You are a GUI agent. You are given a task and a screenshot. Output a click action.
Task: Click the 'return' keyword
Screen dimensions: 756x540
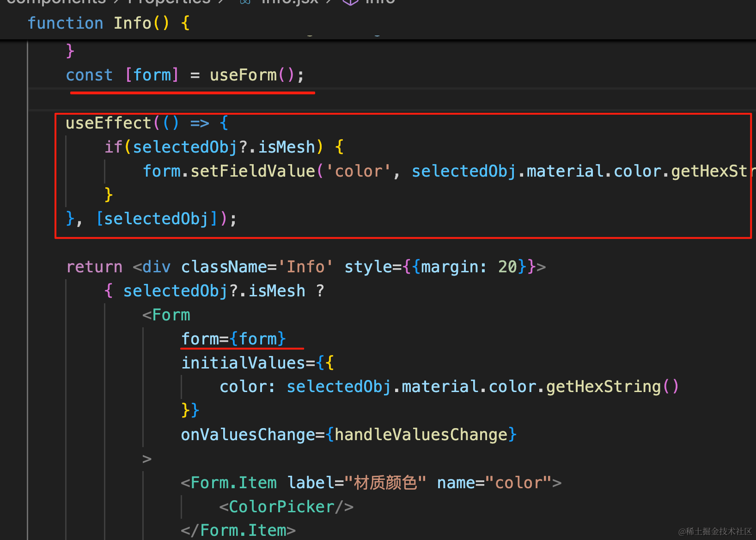click(94, 267)
